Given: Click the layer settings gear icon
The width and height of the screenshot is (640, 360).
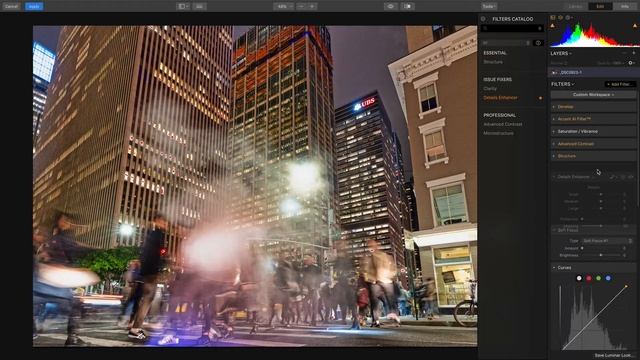Looking at the screenshot, I should (x=631, y=63).
